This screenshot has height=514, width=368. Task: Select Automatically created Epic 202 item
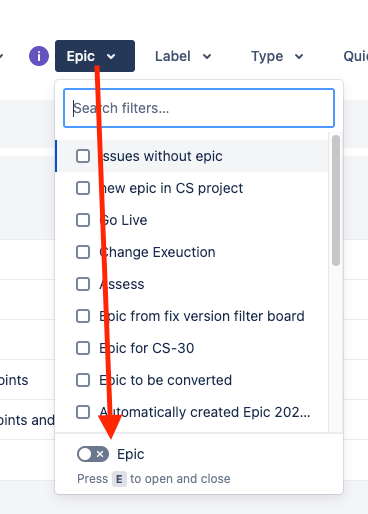pyautogui.click(x=192, y=412)
